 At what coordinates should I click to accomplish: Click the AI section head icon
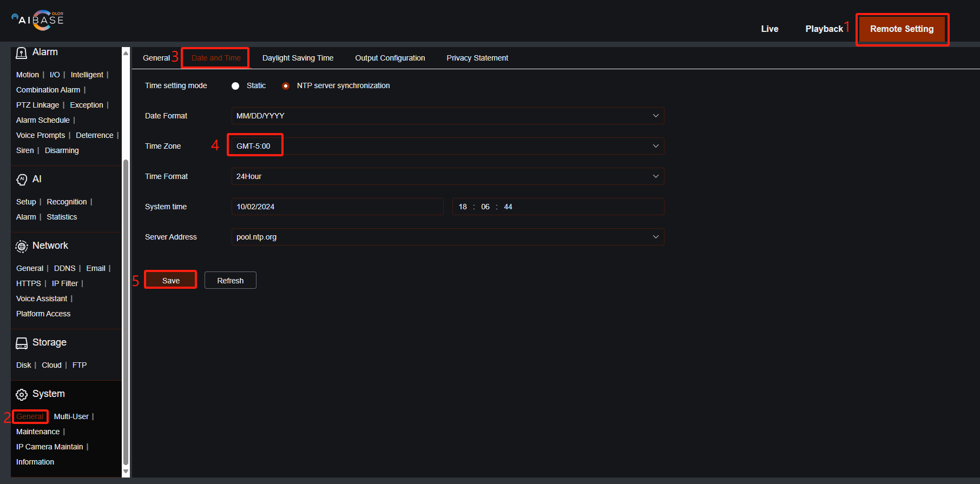[x=22, y=180]
